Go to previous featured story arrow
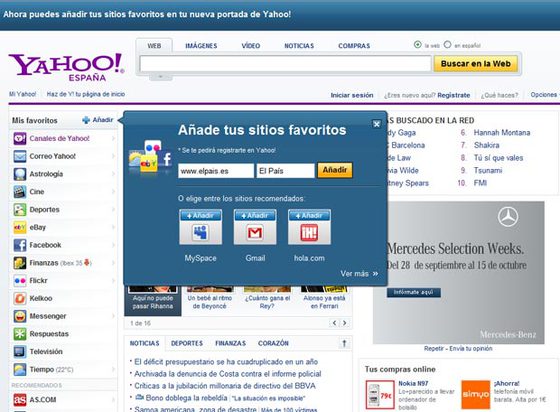The height and width of the screenshot is (412, 560). 334,323
